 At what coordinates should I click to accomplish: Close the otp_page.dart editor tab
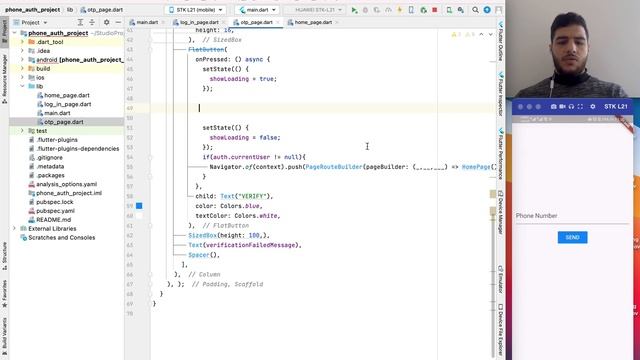coord(278,22)
